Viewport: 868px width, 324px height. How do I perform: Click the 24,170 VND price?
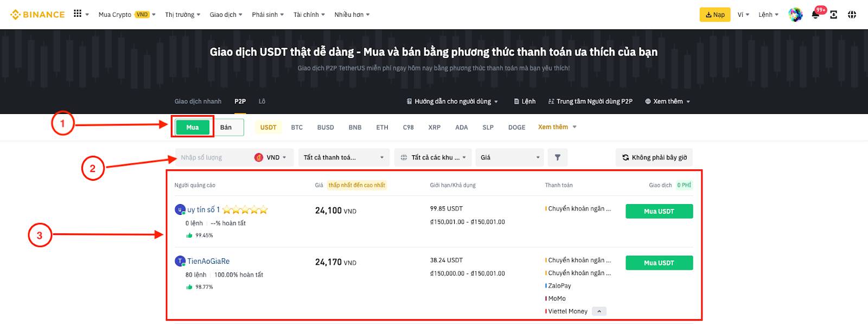336,262
